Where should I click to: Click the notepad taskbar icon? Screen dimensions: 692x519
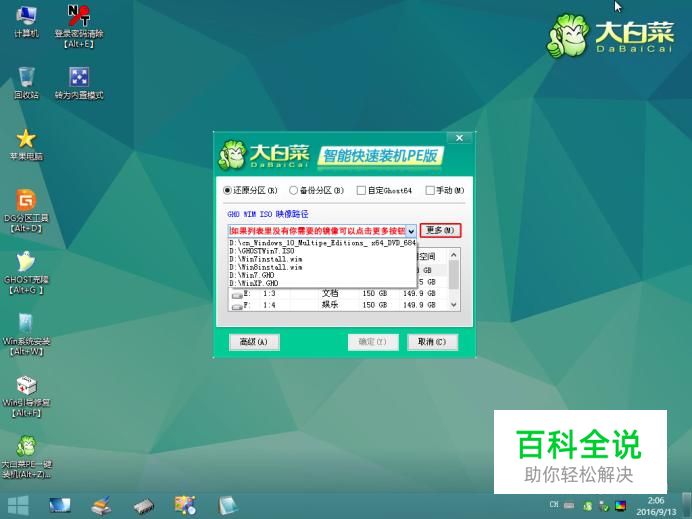[x=228, y=506]
